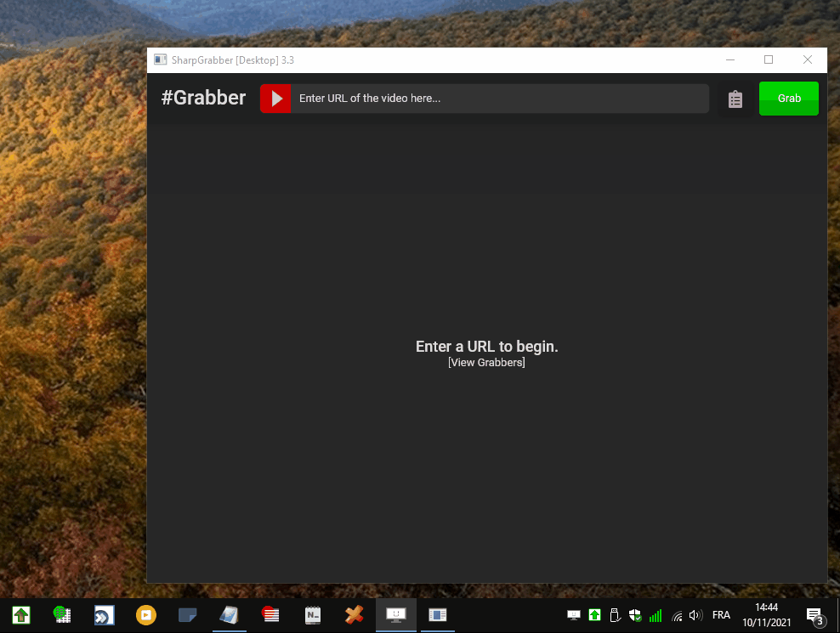The width and height of the screenshot is (840, 633).
Task: Focus the video URL input field
Action: tap(499, 99)
